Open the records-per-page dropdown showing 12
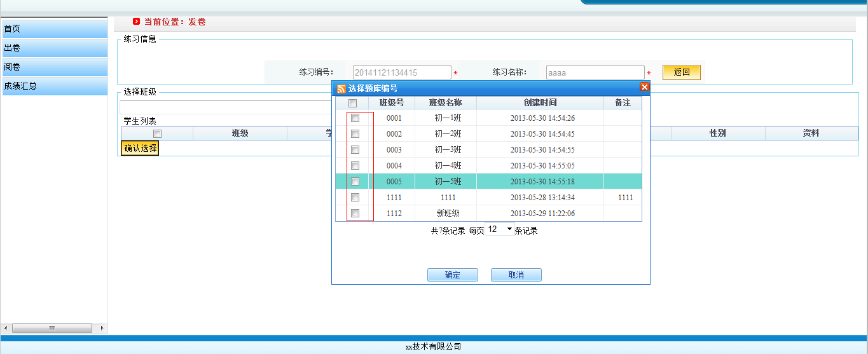The height and width of the screenshot is (354, 868). click(500, 229)
